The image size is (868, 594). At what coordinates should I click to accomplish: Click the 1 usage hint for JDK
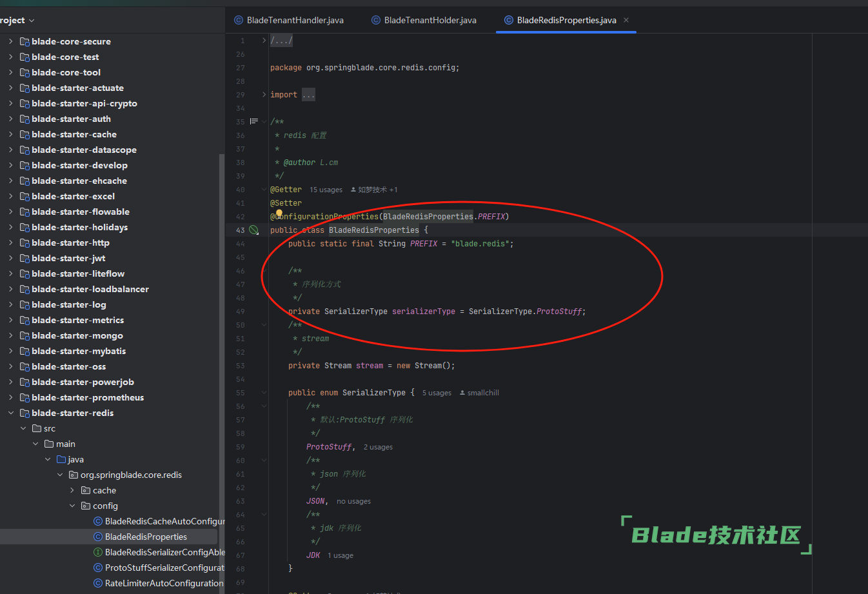tap(340, 555)
